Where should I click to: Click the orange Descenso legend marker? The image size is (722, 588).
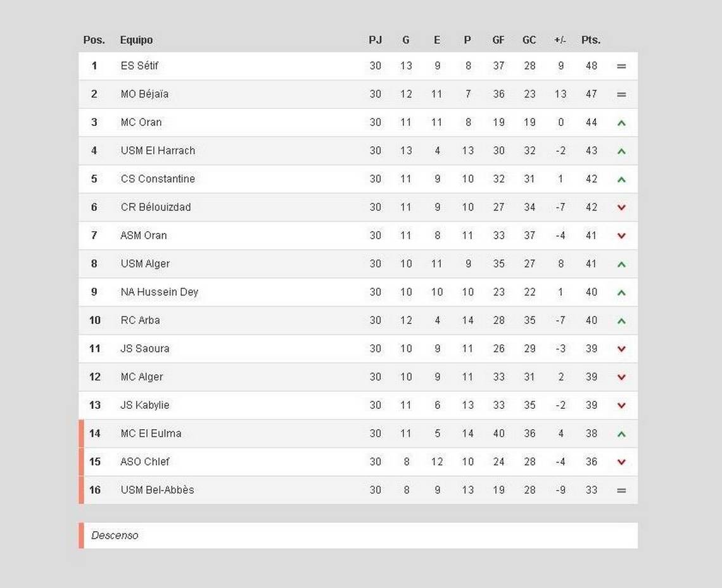pyautogui.click(x=82, y=535)
